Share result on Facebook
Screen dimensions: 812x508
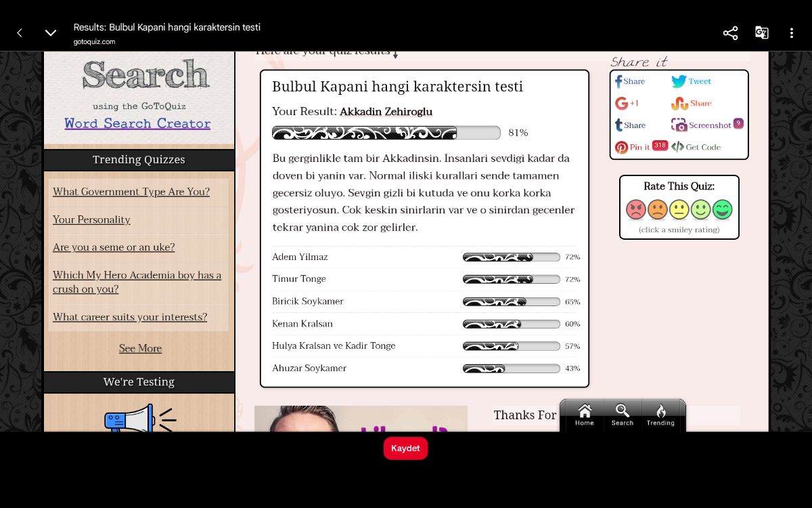[630, 81]
